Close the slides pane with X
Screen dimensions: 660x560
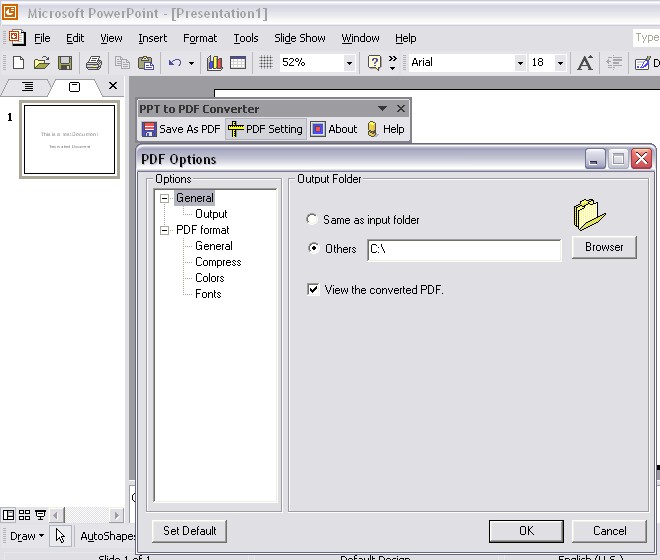[113, 86]
